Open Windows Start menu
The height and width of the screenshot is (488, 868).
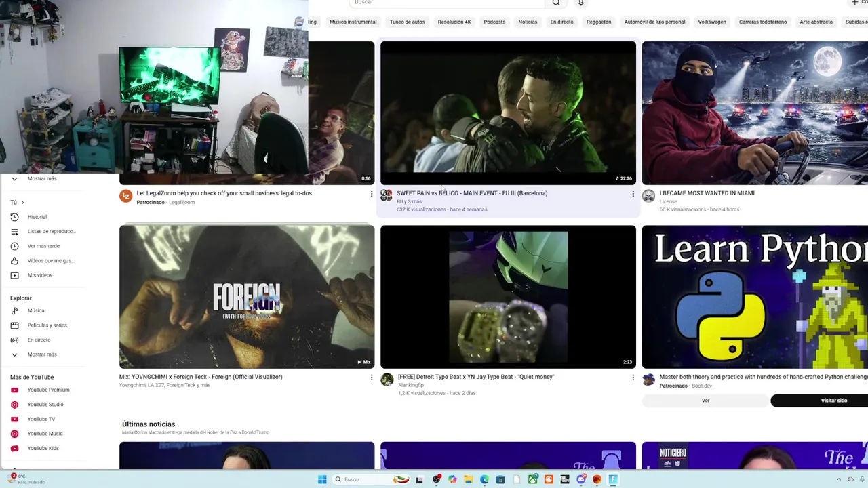point(322,479)
